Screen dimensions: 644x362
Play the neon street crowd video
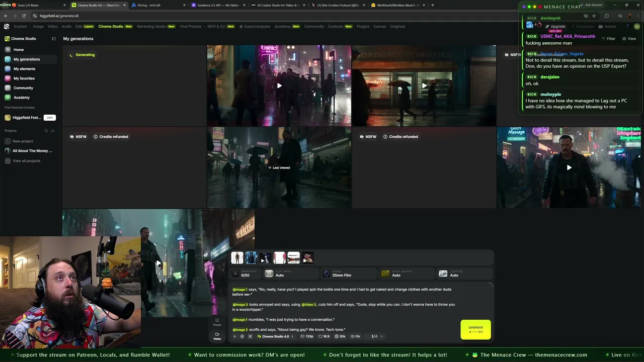(x=279, y=85)
